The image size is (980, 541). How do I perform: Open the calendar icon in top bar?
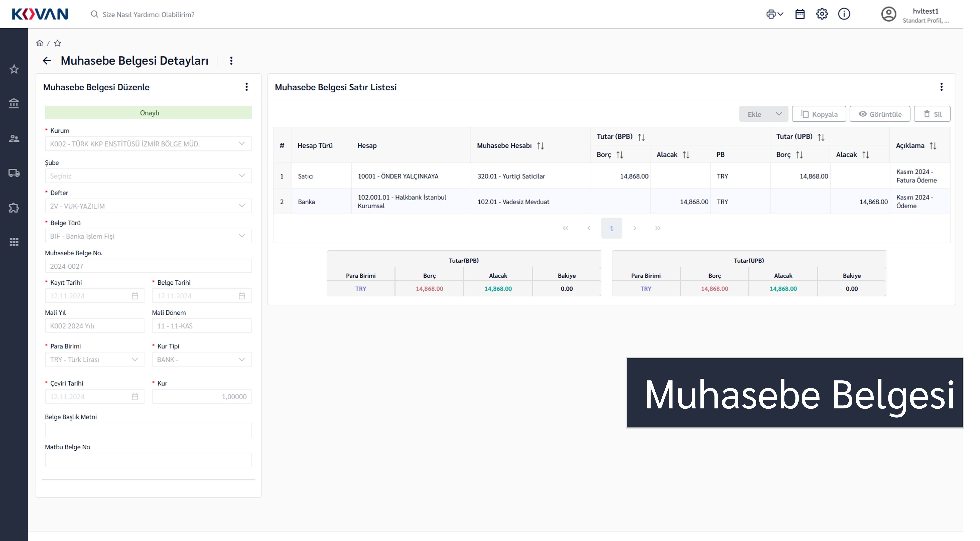coord(800,14)
